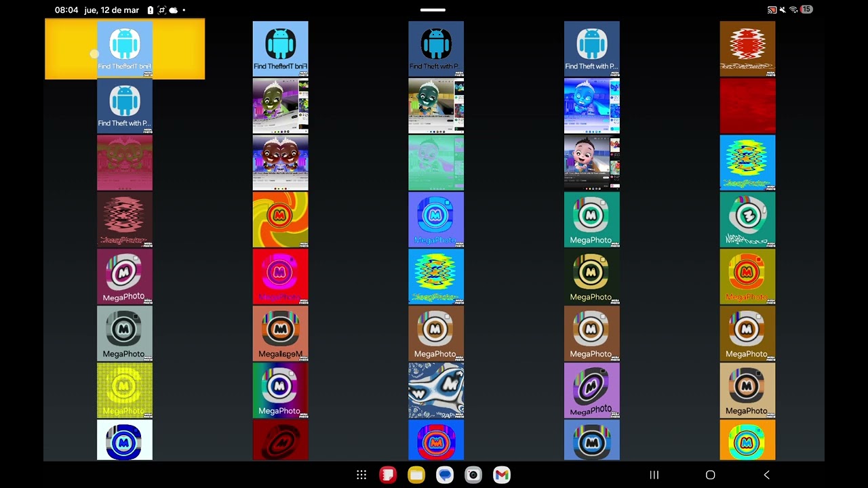Viewport: 868px width, 488px height.
Task: Tap the home navigation button
Action: [x=710, y=475]
